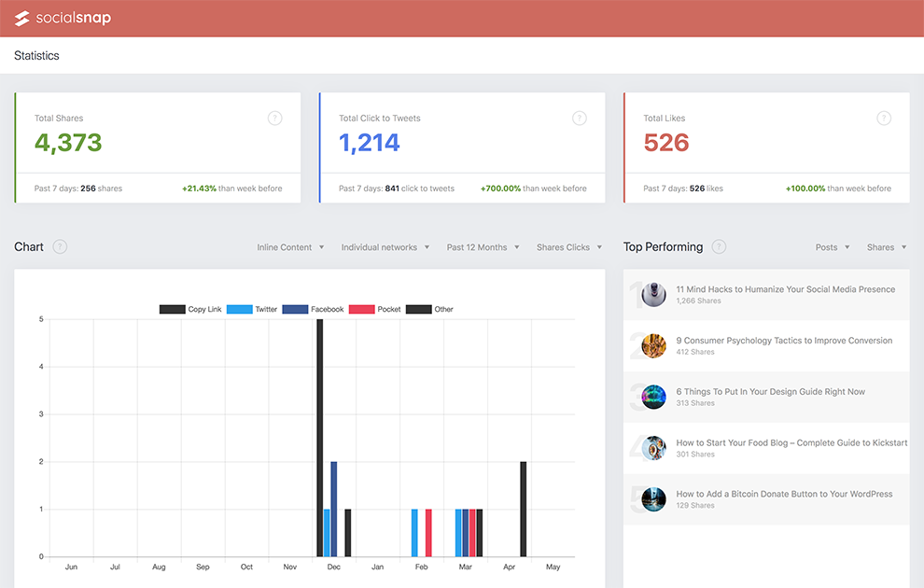This screenshot has width=924, height=588.
Task: Open the Past 12 Months dropdown
Action: (483, 246)
